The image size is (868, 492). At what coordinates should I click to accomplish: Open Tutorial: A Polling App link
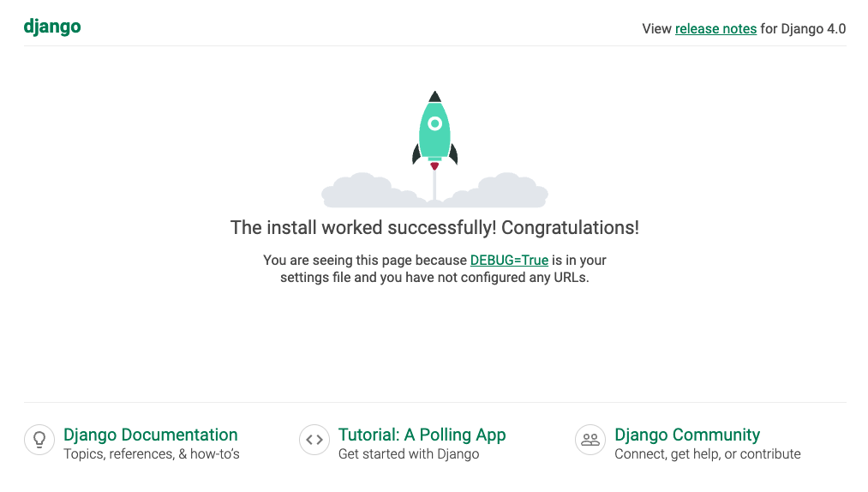(x=422, y=435)
